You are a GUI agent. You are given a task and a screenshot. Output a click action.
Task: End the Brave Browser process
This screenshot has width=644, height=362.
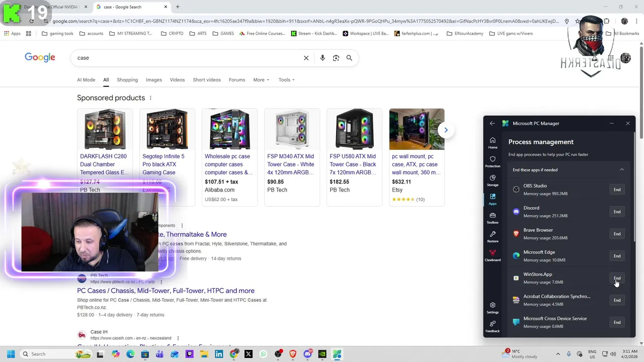[617, 234]
